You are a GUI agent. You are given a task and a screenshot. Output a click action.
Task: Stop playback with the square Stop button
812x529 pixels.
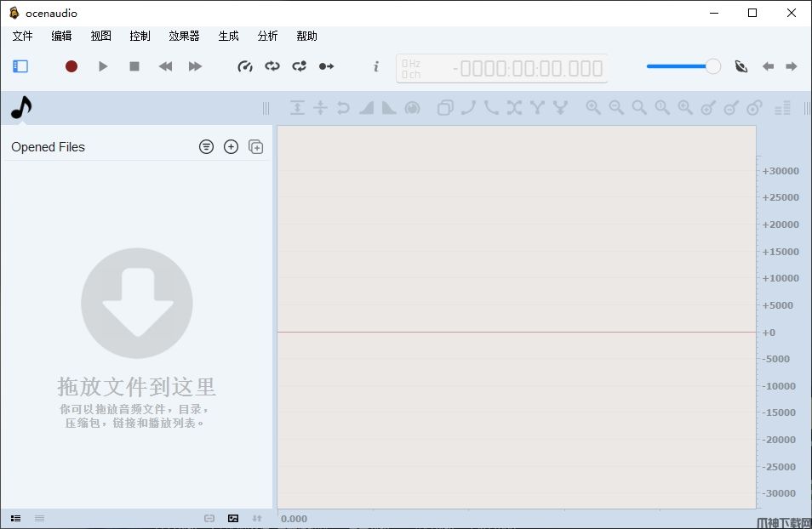click(x=134, y=66)
